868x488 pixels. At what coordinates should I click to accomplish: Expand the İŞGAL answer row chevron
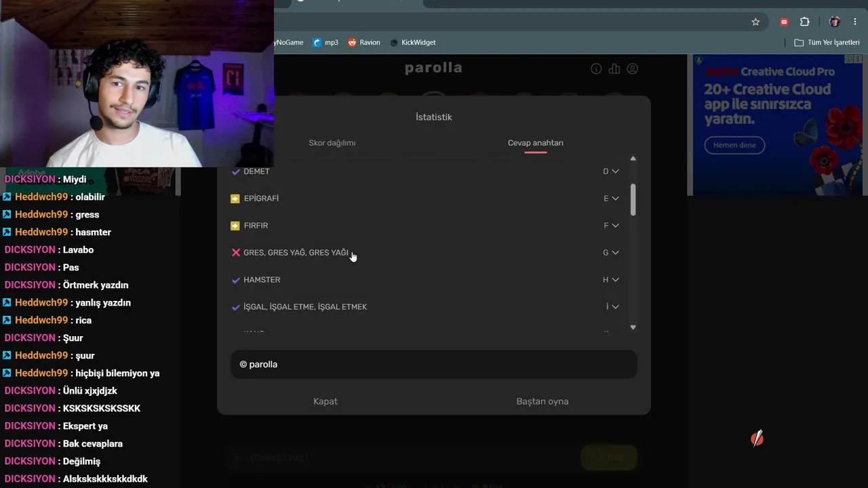[615, 307]
